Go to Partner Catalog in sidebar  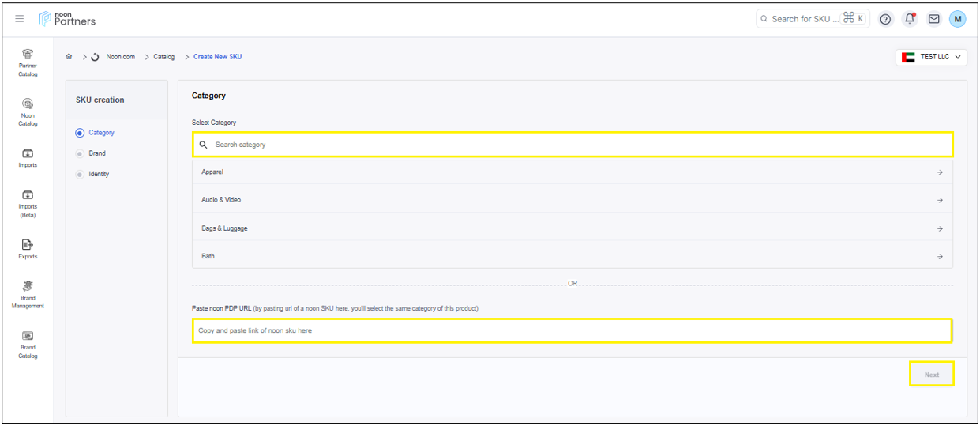(28, 63)
